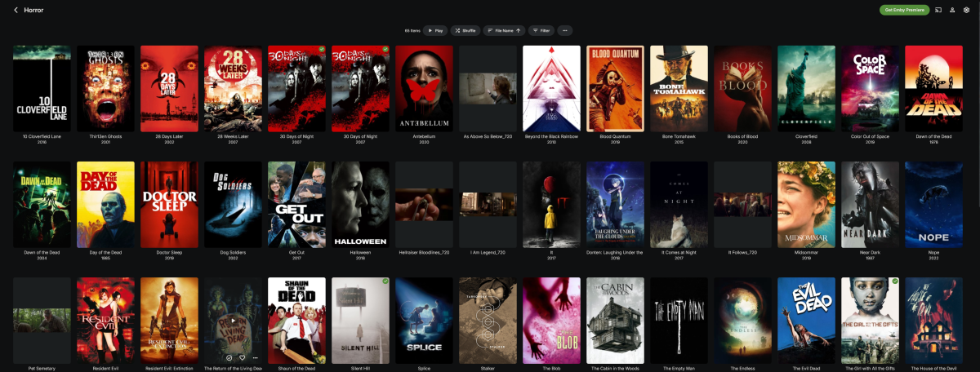Play The Return of the Living Dead overlay button

click(x=233, y=321)
